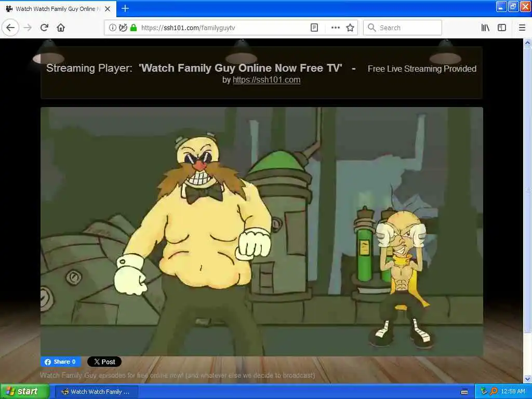Image resolution: width=532 pixels, height=399 pixels.
Task: Click the scrollbar down arrow
Action: pos(527,379)
